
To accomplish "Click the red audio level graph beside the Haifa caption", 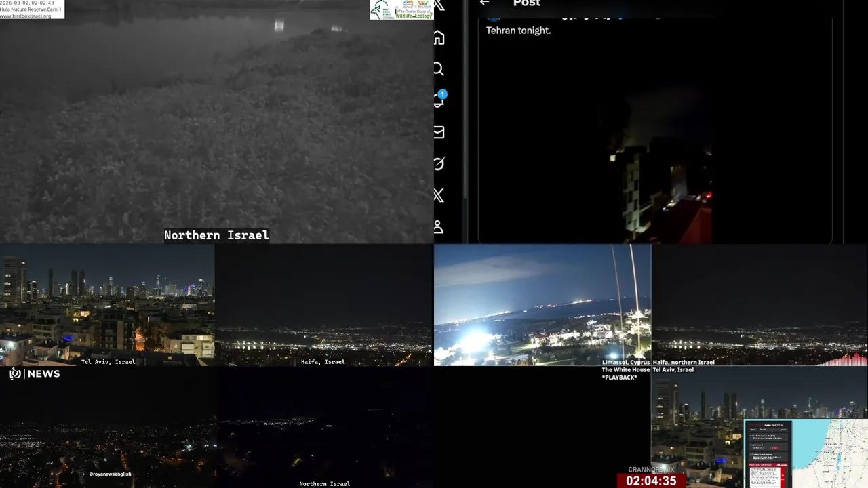I will pos(842,360).
